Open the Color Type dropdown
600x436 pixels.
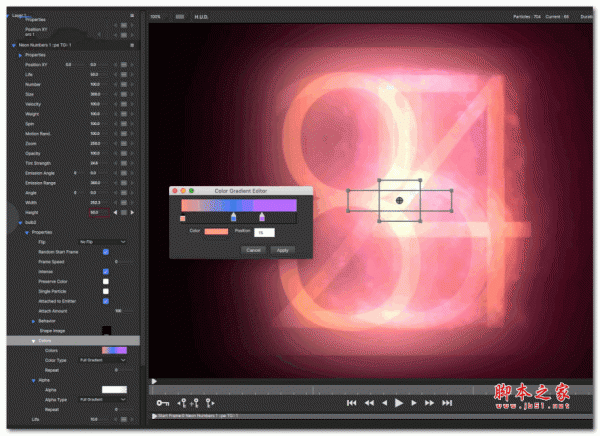pos(102,359)
